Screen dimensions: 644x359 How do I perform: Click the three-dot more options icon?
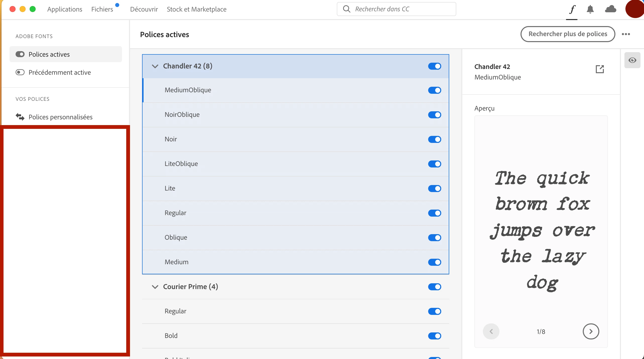[626, 34]
